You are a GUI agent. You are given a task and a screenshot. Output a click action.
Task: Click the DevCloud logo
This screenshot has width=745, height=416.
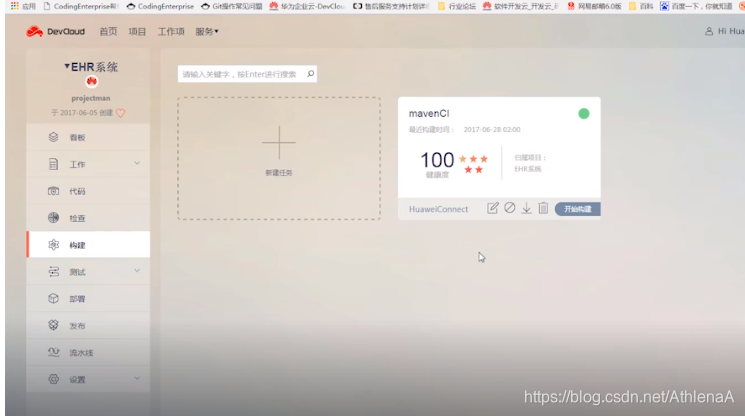tap(55, 31)
